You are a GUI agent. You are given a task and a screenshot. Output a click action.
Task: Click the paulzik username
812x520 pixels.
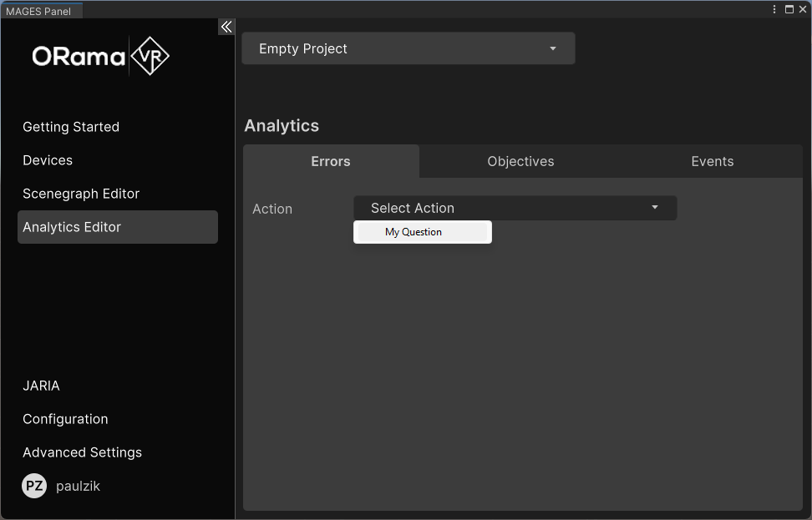point(77,486)
